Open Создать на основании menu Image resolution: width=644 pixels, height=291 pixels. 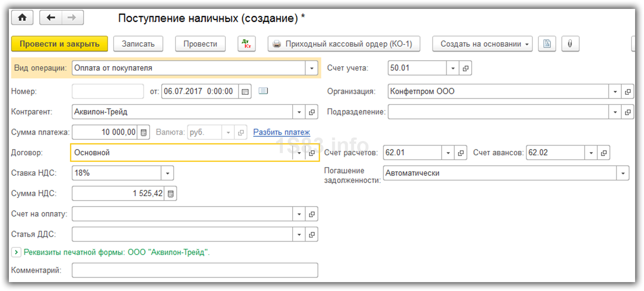(482, 44)
